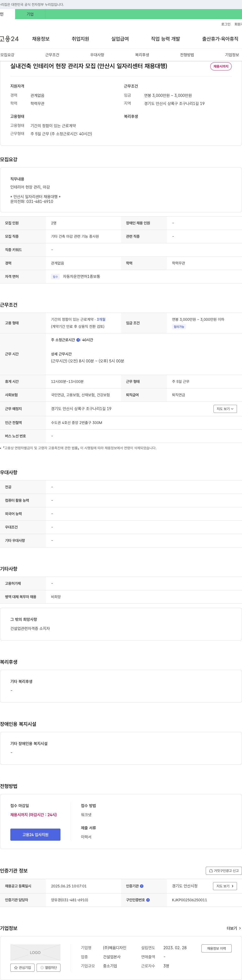This screenshot has height=980, width=242.
Task: Open the 채용정보 menu
Action: point(41,39)
